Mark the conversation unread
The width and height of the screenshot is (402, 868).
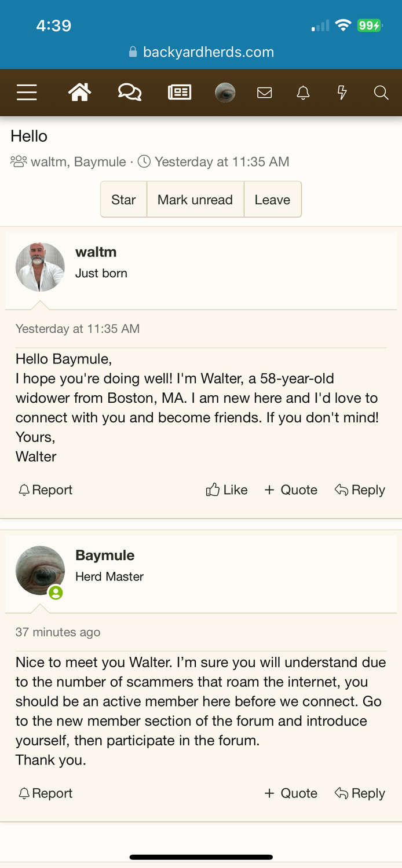195,200
